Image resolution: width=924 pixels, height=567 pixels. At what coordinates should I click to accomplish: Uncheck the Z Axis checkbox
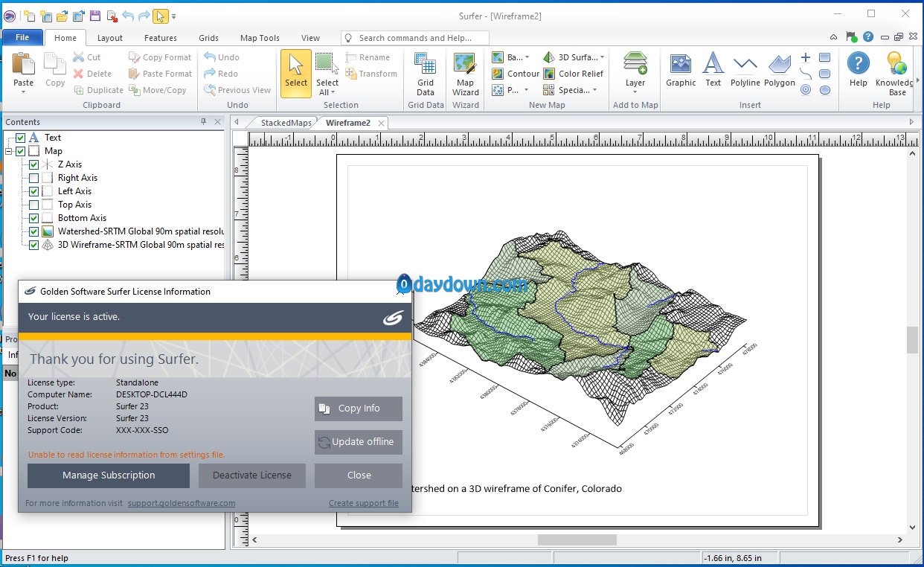point(33,164)
